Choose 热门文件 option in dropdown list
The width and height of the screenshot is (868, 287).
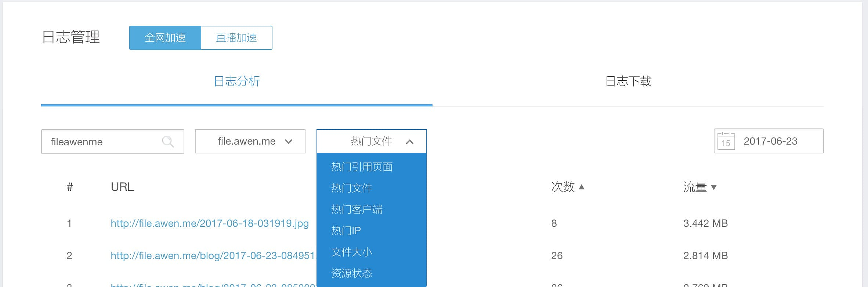(x=351, y=188)
